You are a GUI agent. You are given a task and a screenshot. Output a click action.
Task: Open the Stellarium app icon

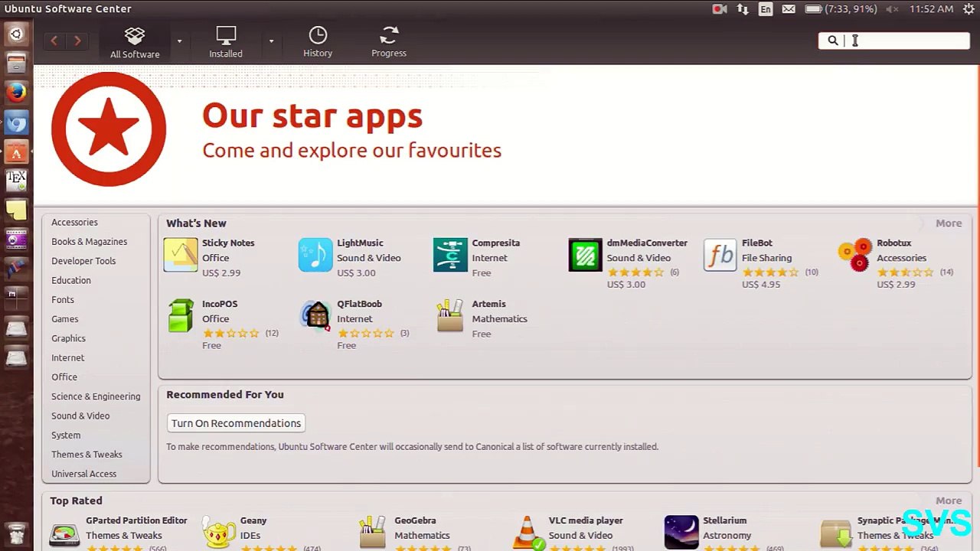tap(681, 533)
